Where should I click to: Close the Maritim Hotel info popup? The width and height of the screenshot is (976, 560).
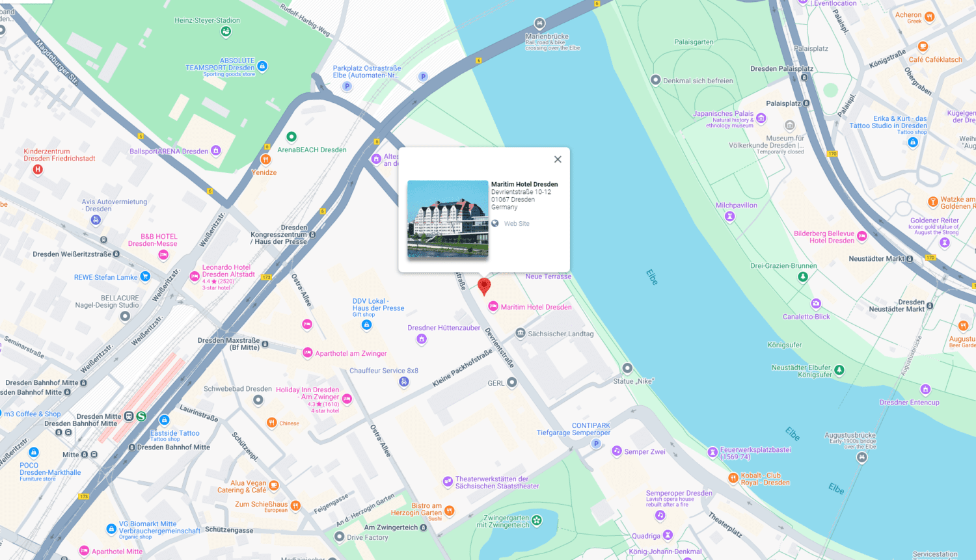558,159
